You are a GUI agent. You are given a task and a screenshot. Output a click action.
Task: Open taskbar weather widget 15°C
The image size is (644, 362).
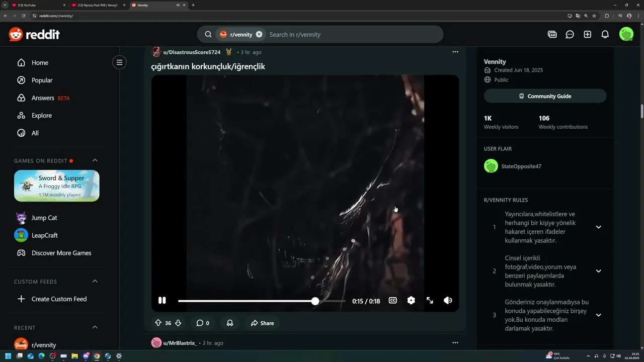557,356
